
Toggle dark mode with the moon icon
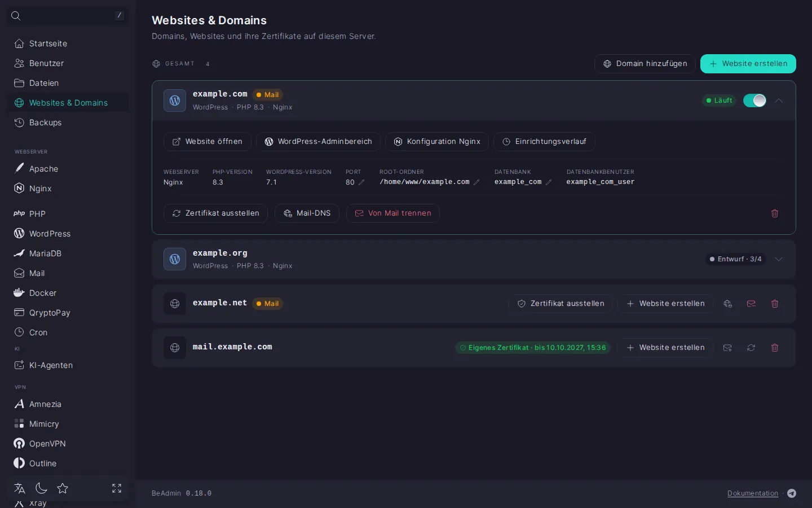(41, 488)
